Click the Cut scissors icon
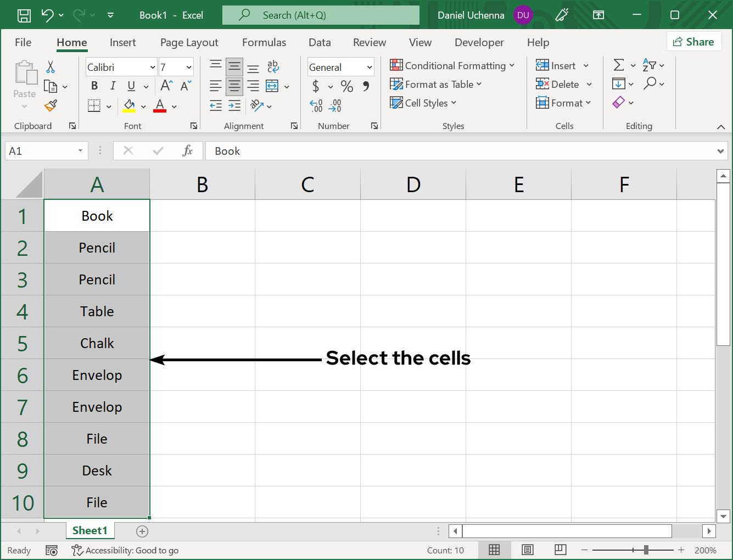This screenshot has height=560, width=733. tap(51, 67)
